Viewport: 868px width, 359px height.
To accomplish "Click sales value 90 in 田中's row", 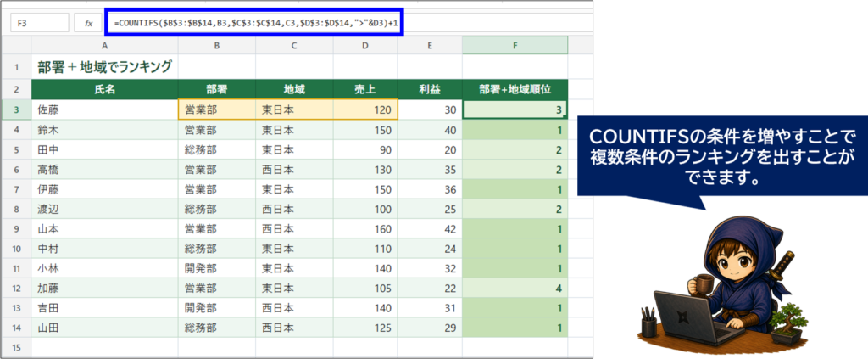I will [x=365, y=149].
